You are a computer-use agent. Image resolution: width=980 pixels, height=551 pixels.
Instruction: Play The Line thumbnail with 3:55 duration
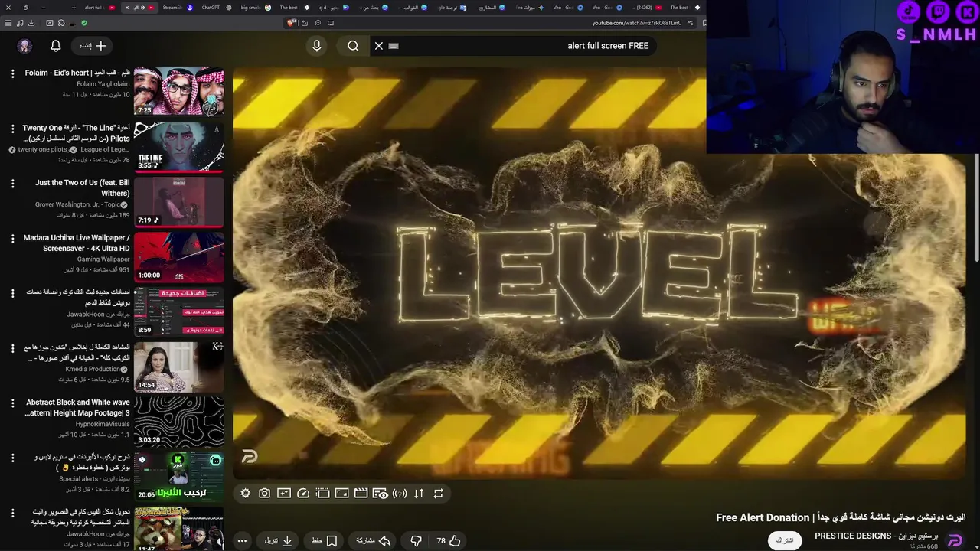179,147
